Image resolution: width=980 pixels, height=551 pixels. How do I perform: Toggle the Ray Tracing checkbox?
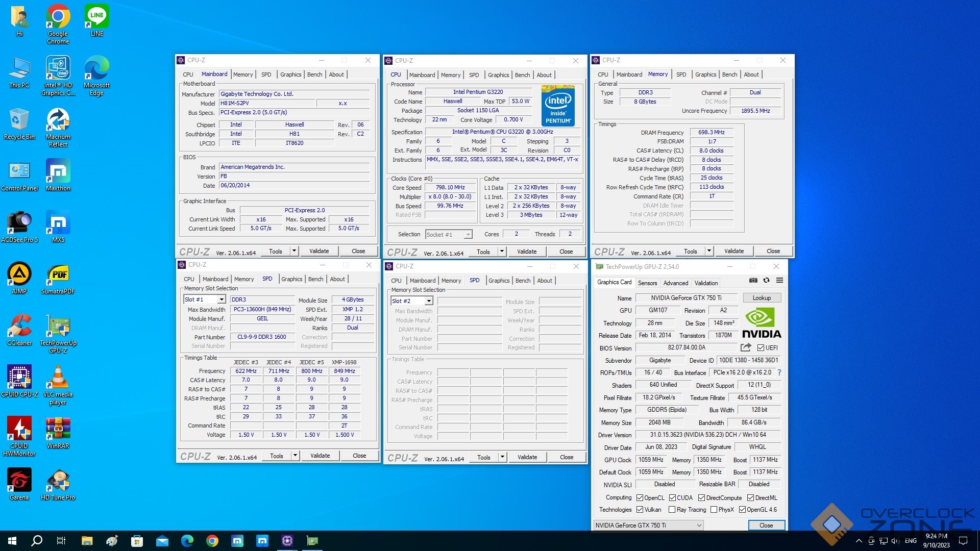pyautogui.click(x=672, y=510)
